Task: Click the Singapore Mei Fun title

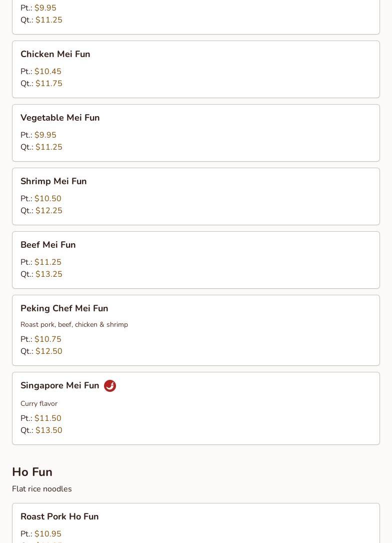Action: pos(60,385)
